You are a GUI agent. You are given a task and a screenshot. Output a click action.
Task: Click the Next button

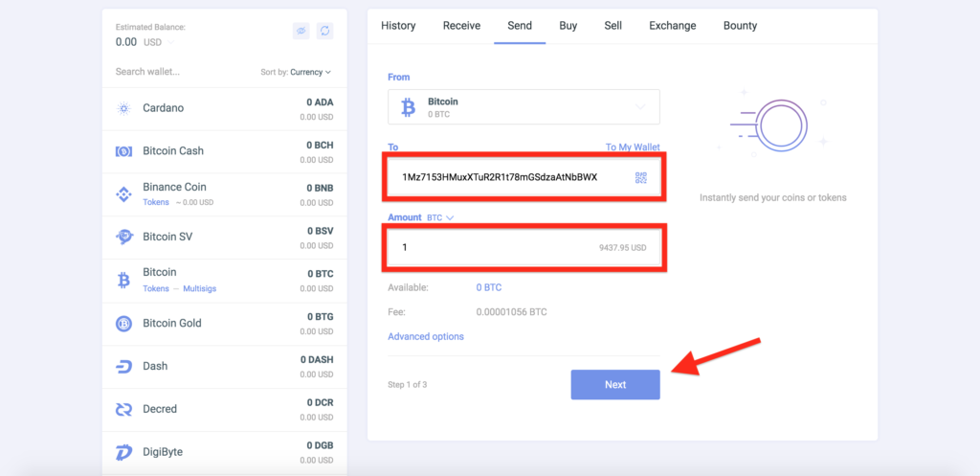pos(615,385)
